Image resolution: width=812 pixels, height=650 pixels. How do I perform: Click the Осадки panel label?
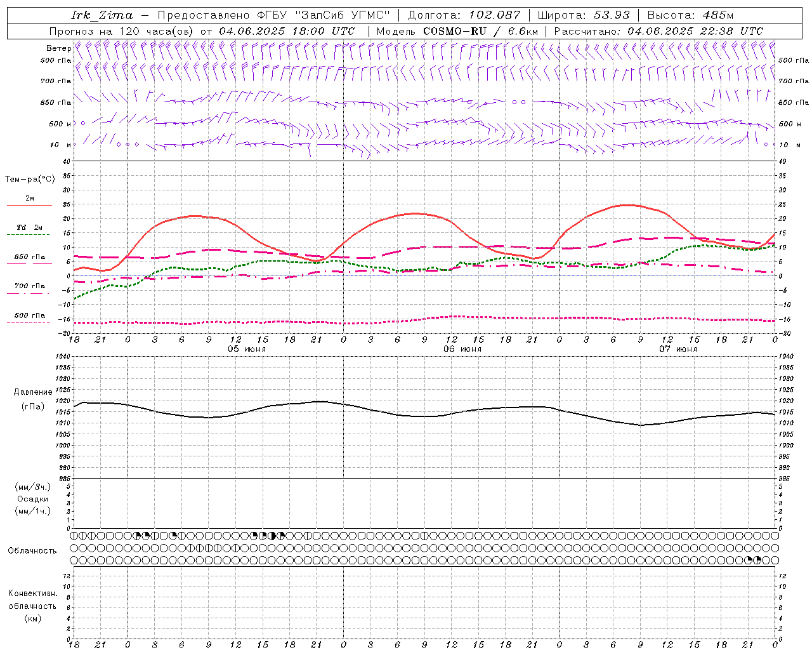[x=33, y=499]
